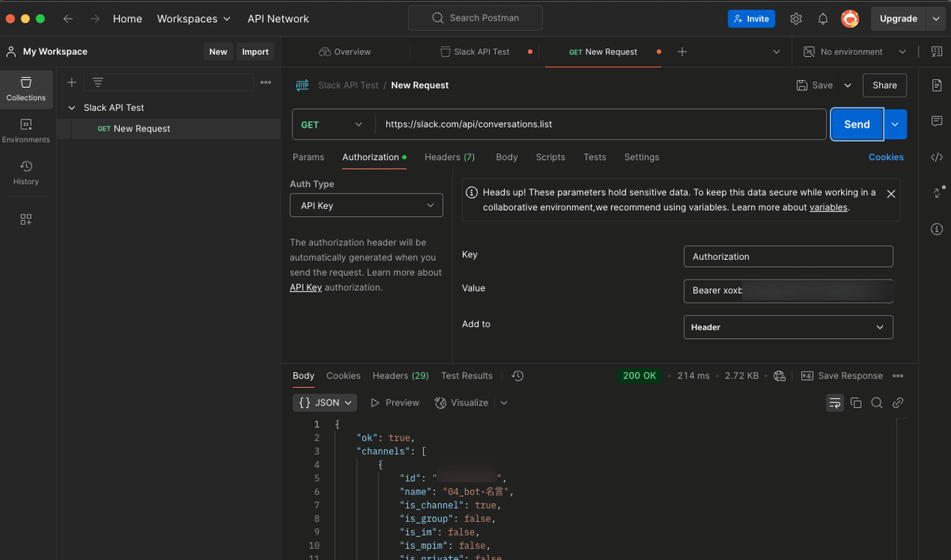
Task: Open the JSON format dropdown
Action: 325,403
